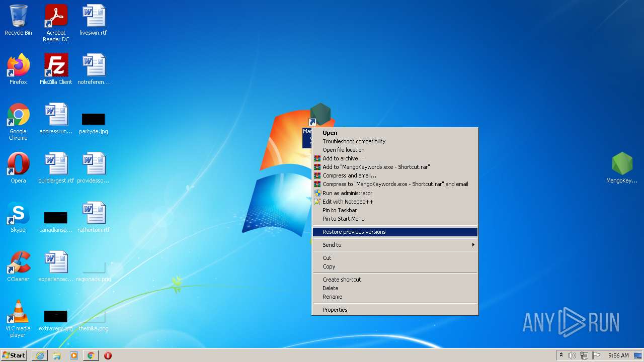Show hidden tray icons arrow
This screenshot has height=362, width=644.
pyautogui.click(x=561, y=355)
